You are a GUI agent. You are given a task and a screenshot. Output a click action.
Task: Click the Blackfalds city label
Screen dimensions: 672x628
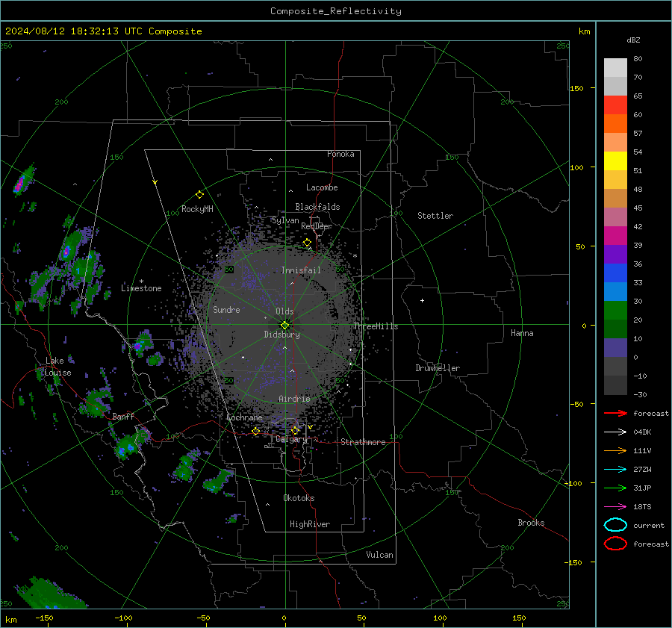(x=317, y=207)
